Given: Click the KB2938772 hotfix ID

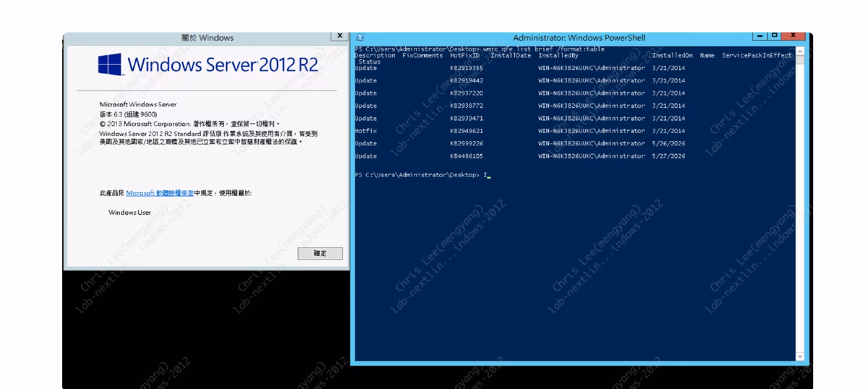Looking at the screenshot, I should click(467, 106).
